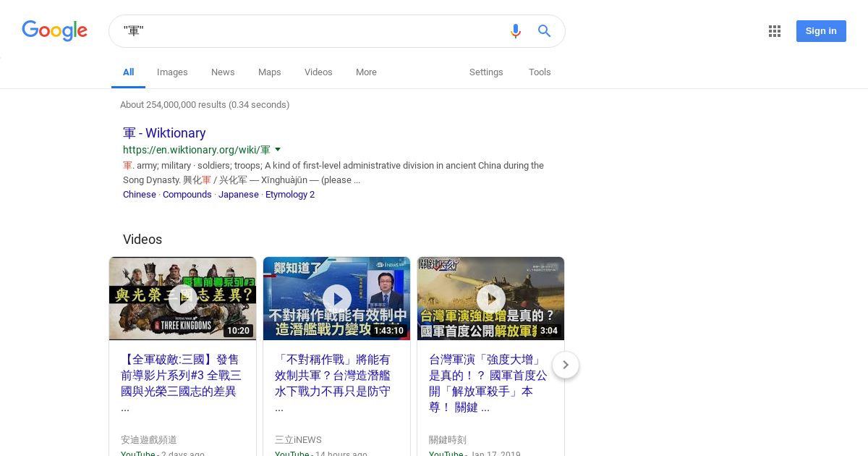Play the 3:04 Taiwan military video
This screenshot has height=456, width=868.
[x=490, y=298]
